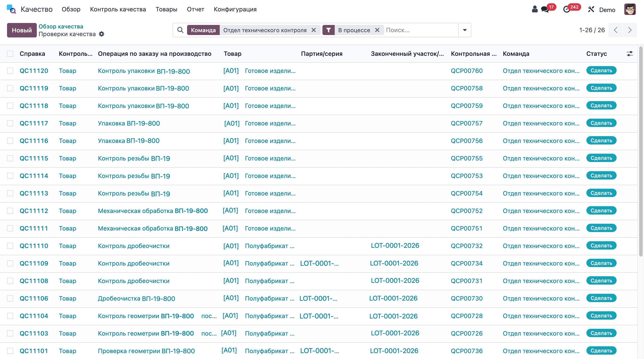This screenshot has width=644, height=359.
Task: Go back to Обзор качества breadcrumb
Action: [61, 26]
